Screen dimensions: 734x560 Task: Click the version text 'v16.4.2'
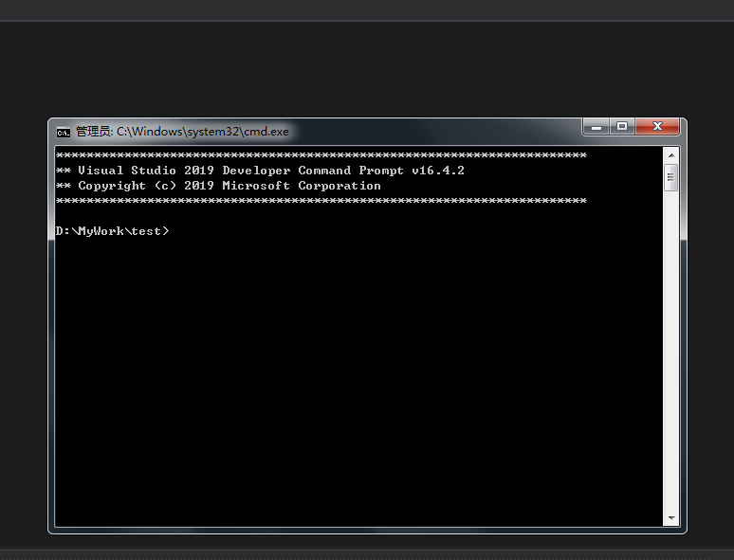(438, 171)
